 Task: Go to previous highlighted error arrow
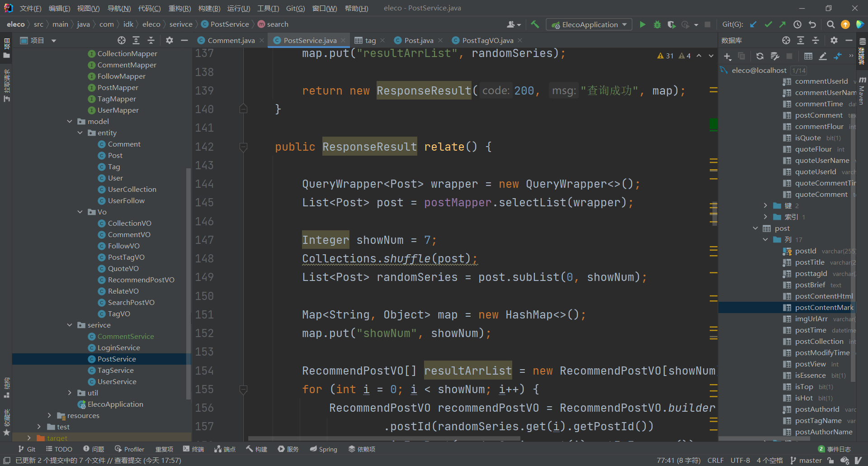click(699, 56)
